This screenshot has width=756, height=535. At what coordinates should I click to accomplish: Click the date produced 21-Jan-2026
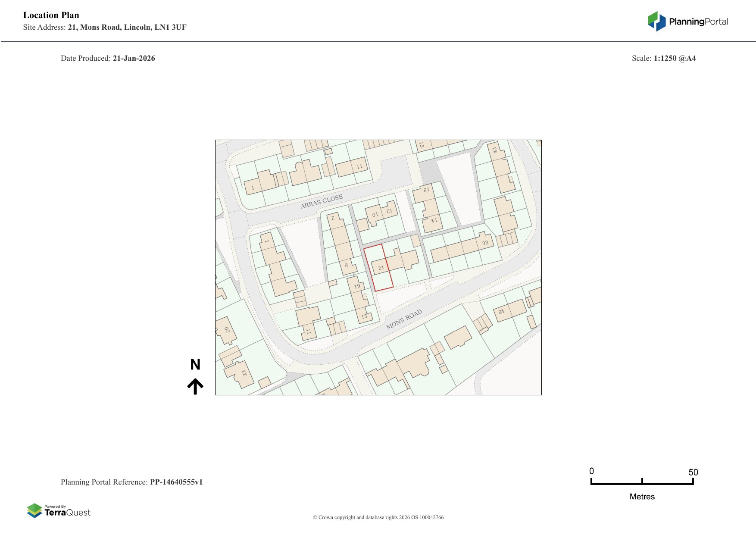[134, 58]
